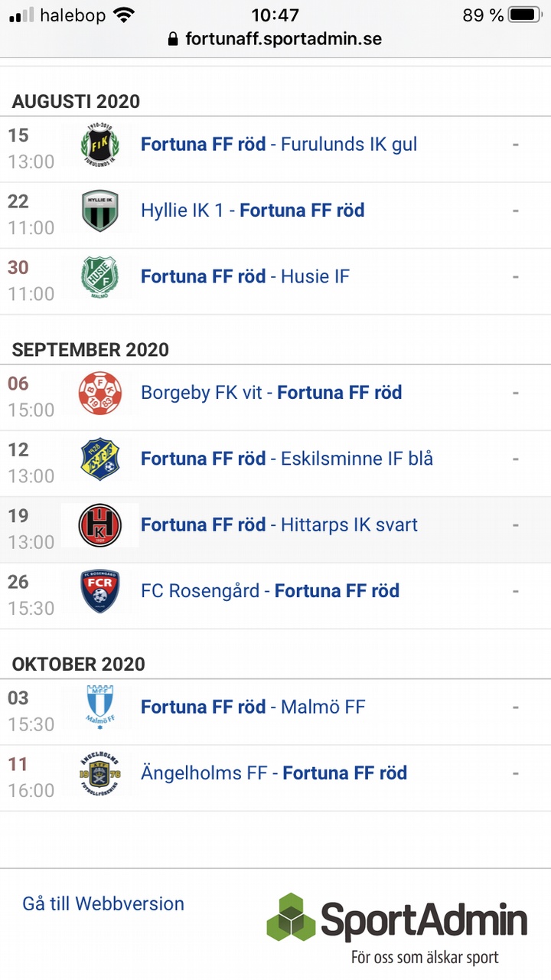This screenshot has width=551, height=980.
Task: Open Fortuna FF röd - Husie IF match
Action: [245, 276]
